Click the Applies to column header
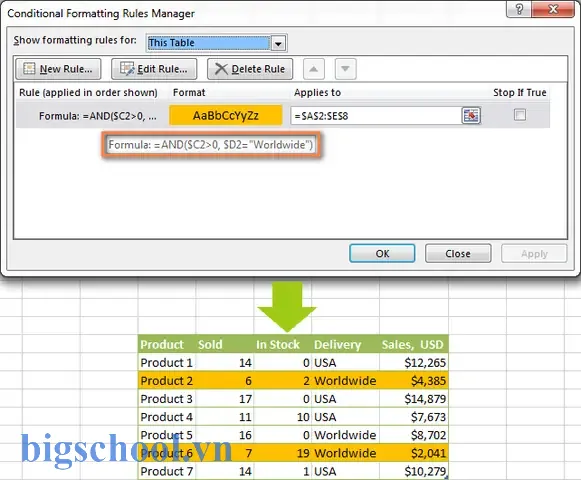 click(317, 92)
